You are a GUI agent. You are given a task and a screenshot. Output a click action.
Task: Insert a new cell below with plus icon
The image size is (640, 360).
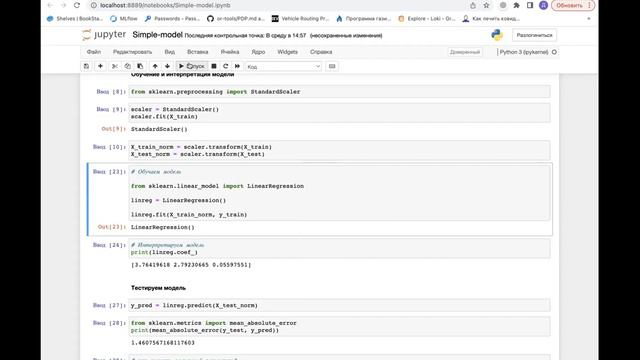[100, 66]
